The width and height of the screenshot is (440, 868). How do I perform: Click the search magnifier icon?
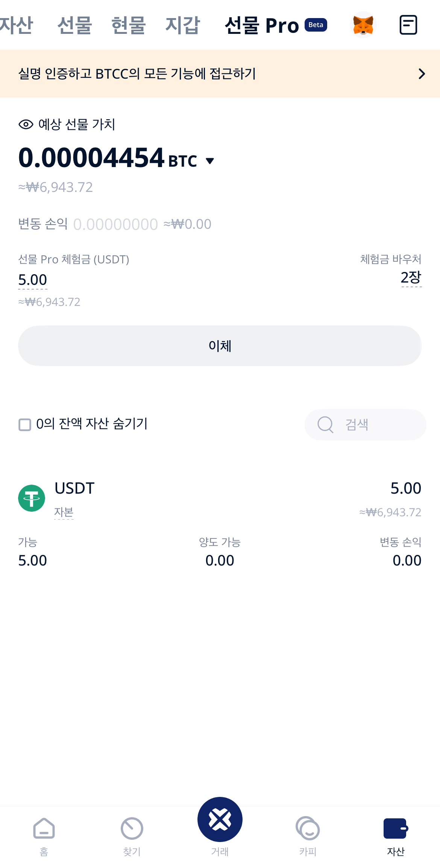point(325,425)
